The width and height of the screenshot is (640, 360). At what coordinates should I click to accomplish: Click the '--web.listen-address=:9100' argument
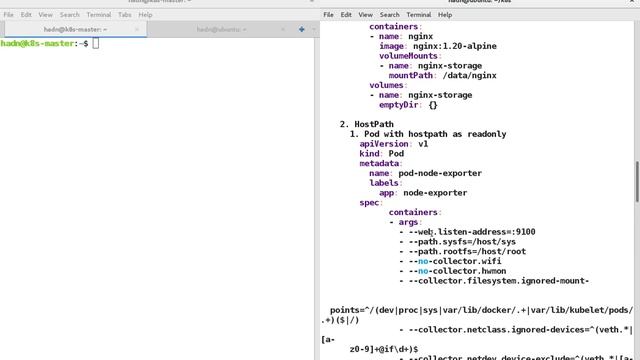click(472, 232)
